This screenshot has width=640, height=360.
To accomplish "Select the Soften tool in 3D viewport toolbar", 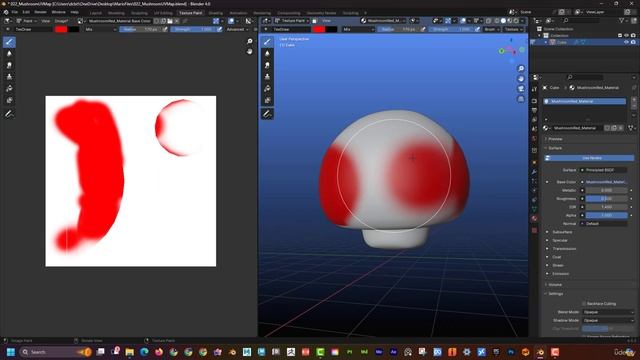I will [267, 53].
